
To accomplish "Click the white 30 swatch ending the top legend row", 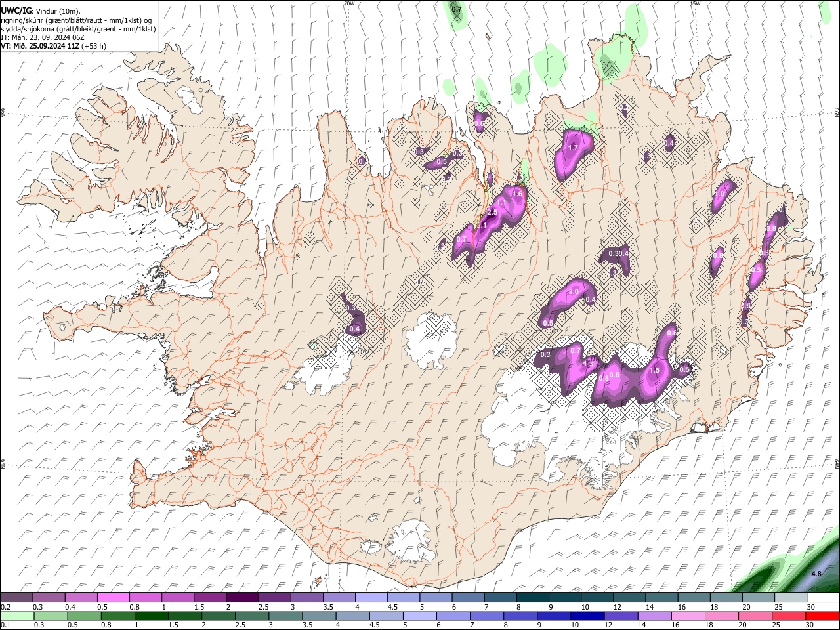I will point(823,598).
